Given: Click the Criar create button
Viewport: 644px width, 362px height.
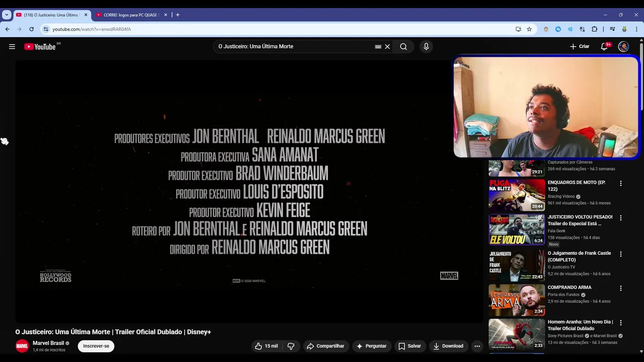Looking at the screenshot, I should pos(580,47).
